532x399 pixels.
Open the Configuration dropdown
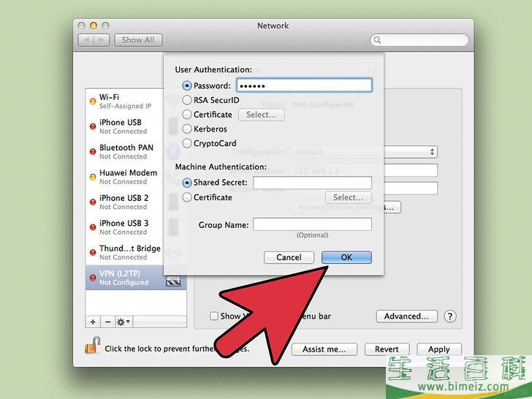(x=364, y=152)
